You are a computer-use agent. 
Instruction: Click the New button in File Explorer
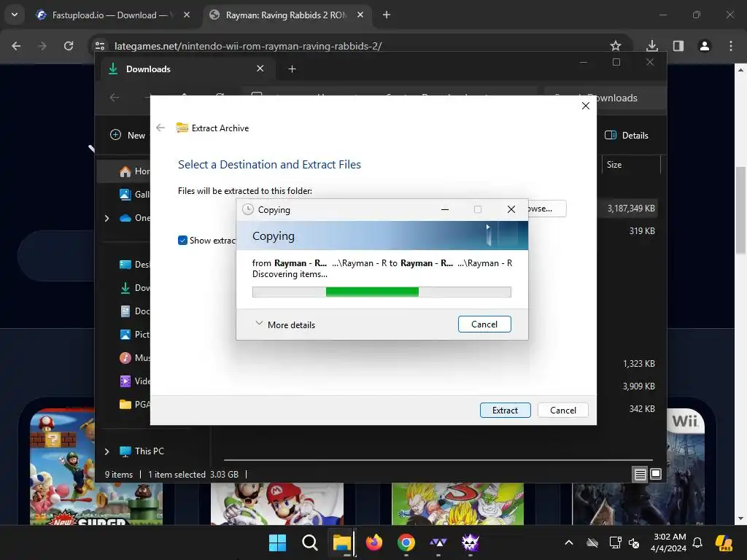[x=128, y=135]
